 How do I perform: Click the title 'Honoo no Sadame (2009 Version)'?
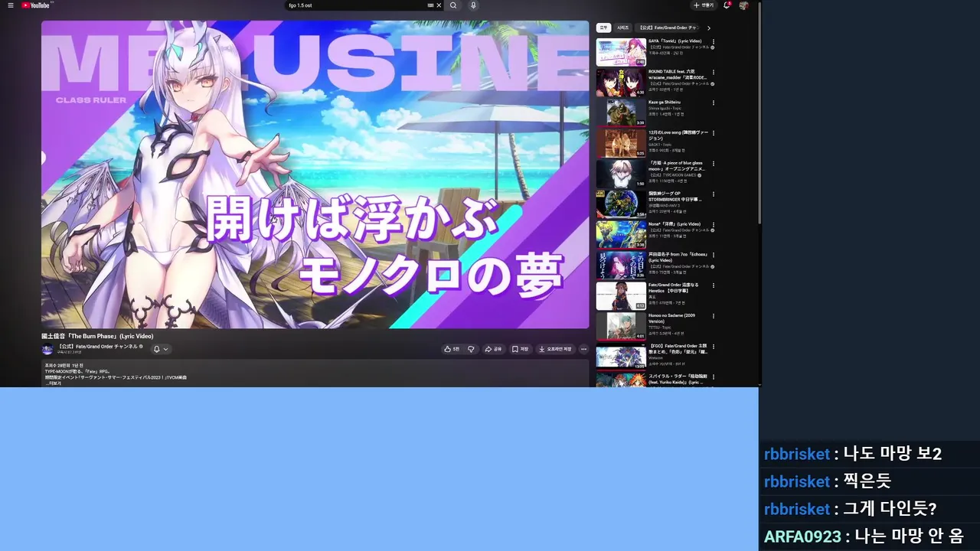click(x=671, y=318)
